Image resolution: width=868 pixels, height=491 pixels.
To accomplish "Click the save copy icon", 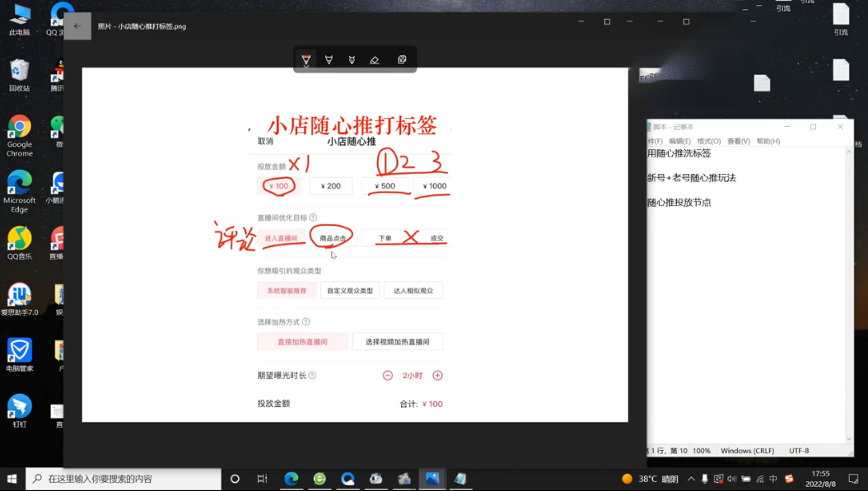I will tap(402, 59).
